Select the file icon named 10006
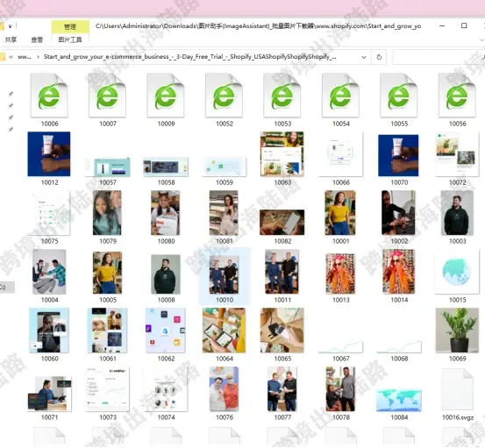The height and width of the screenshot is (448, 485). pos(49,96)
